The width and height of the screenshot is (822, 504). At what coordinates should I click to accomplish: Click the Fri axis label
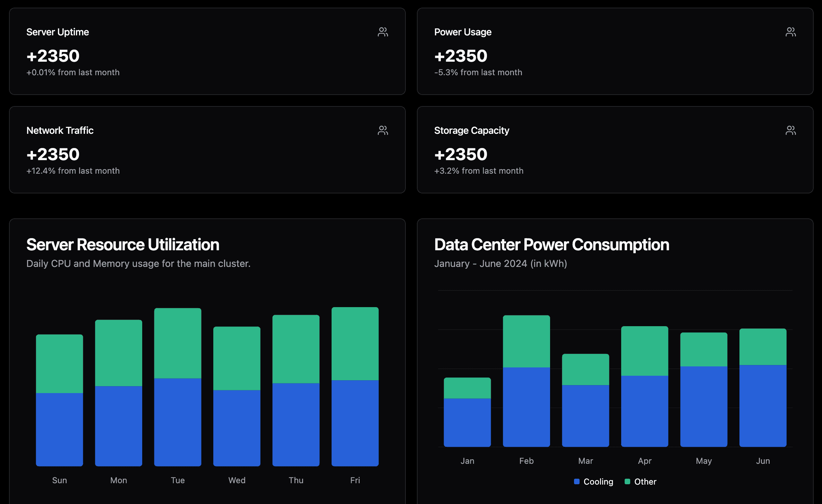(355, 480)
